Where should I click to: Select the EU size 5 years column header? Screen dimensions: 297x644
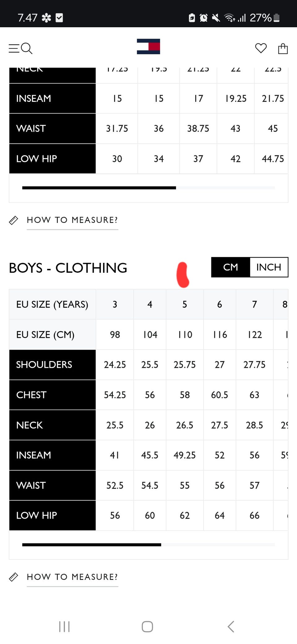click(185, 304)
